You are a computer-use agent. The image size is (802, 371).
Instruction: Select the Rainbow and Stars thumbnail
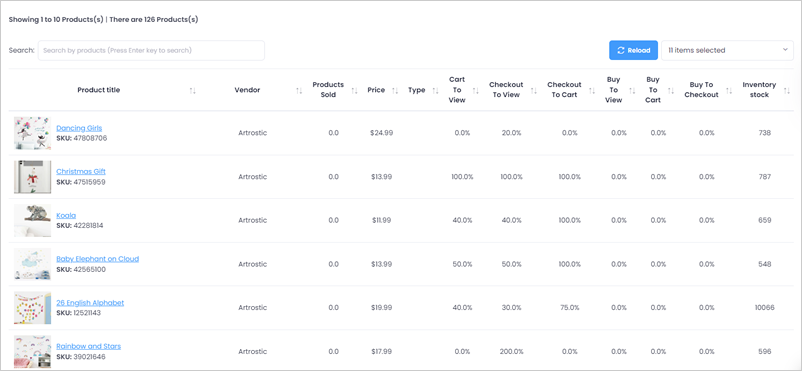click(x=33, y=352)
